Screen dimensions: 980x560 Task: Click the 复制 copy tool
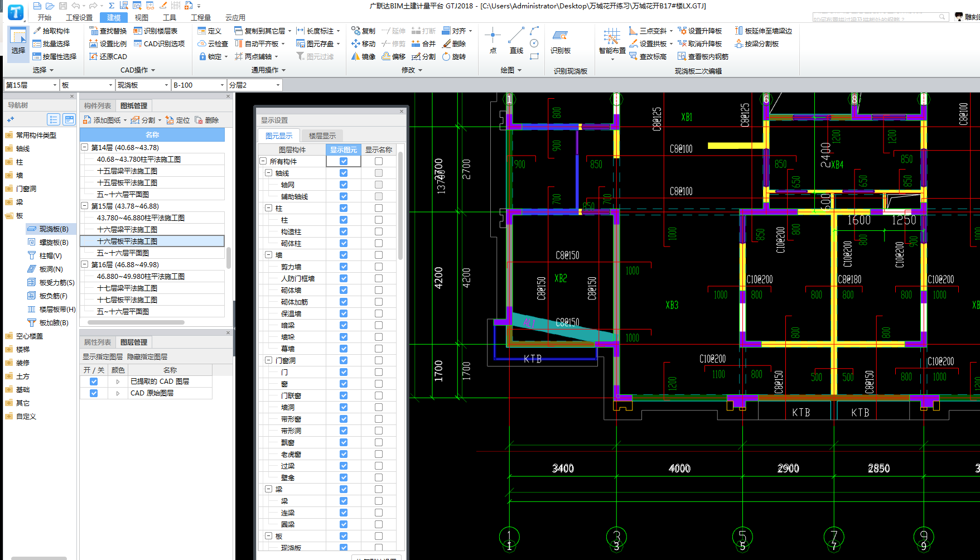click(363, 31)
